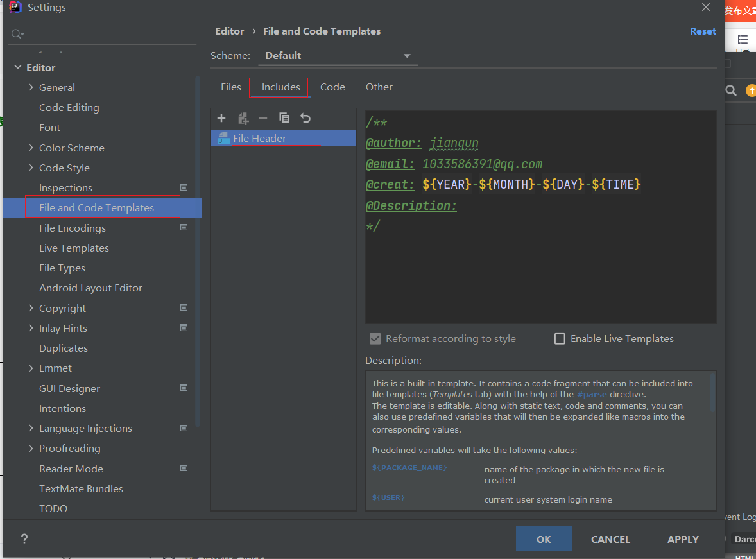
Task: Click project-level marker beside File Encodings
Action: coord(184,227)
